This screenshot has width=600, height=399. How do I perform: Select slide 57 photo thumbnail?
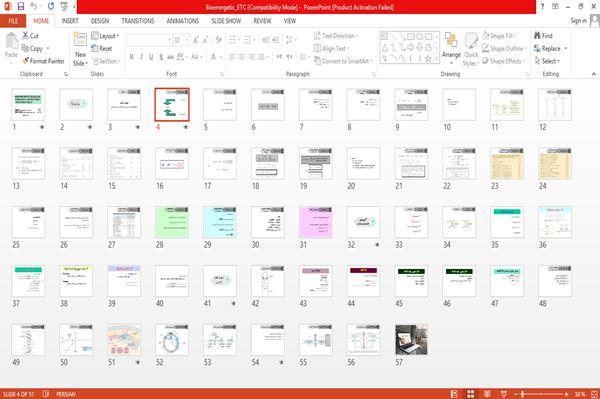pyautogui.click(x=411, y=340)
